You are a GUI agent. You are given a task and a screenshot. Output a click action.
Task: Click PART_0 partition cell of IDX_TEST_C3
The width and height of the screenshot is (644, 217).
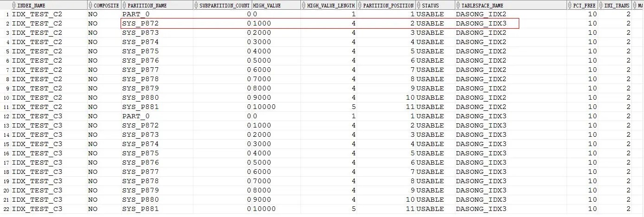157,116
